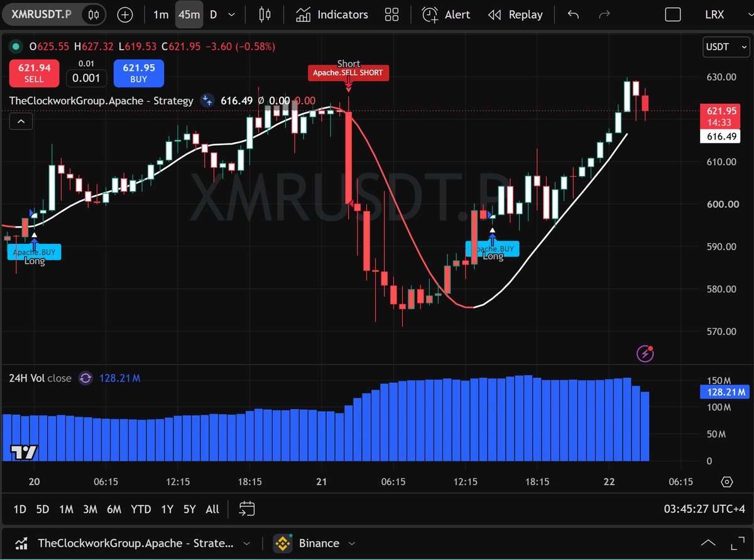The image size is (754, 560).
Task: Open the 03:45:27 UTC+4 timezone menu
Action: 704,509
